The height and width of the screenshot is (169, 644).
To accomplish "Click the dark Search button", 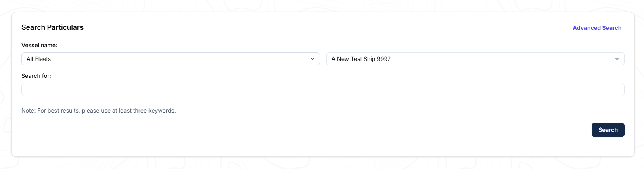I will 608,130.
